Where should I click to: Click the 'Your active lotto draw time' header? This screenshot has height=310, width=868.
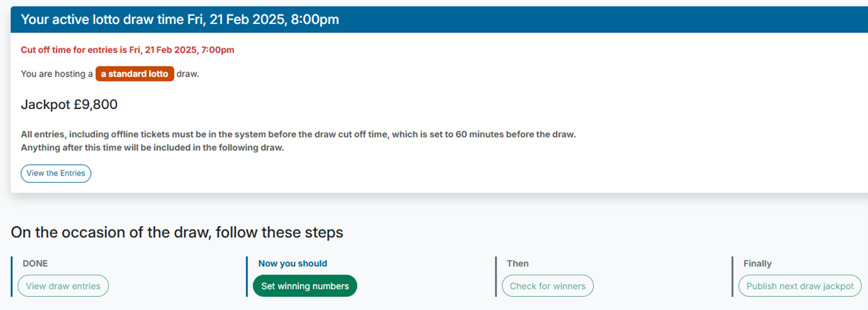click(x=180, y=20)
